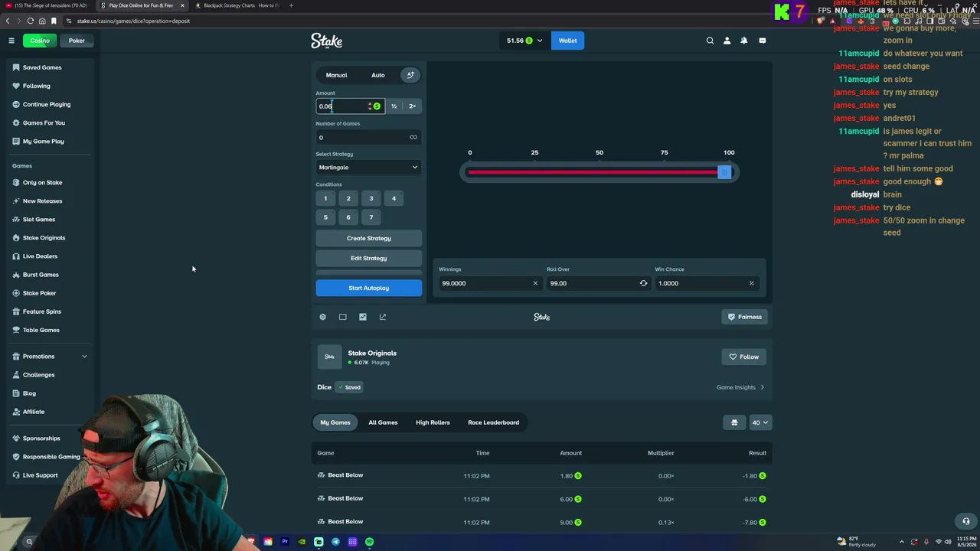Toggle theatre mode icon below game
This screenshot has width=980, height=551.
point(342,317)
